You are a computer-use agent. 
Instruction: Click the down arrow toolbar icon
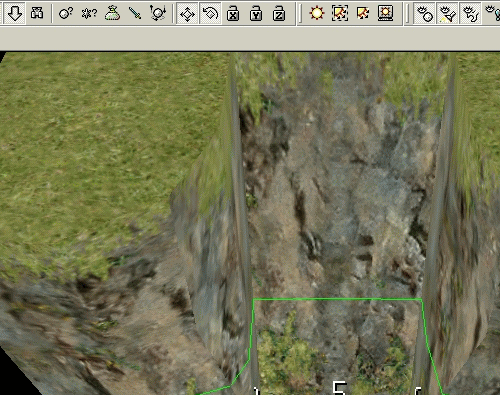pos(14,13)
